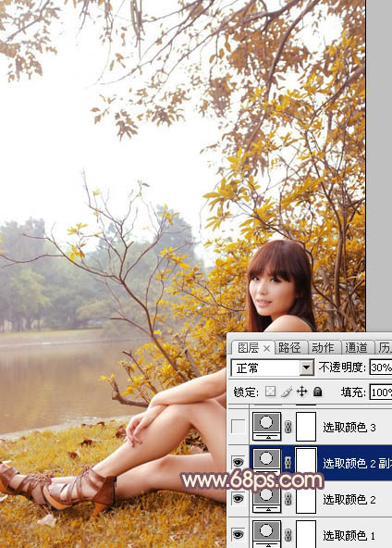
Task: Click the 选取颜色 1 adjustment thumbnail icon
Action: click(x=266, y=534)
